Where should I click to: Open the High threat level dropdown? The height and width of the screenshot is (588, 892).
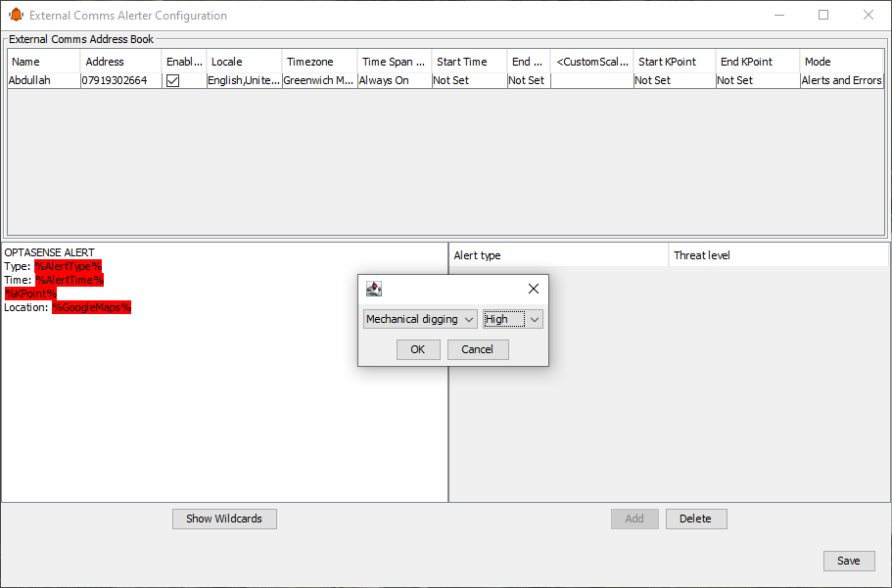click(x=513, y=319)
